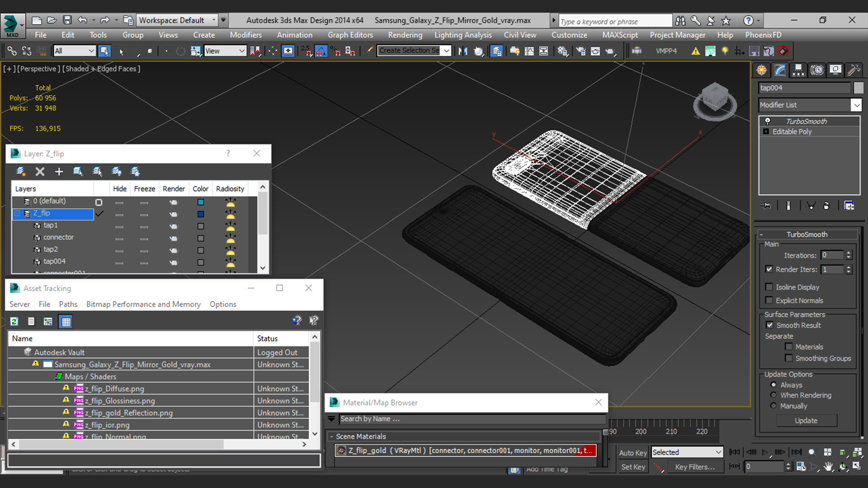
Task: Click the Unlink Selection tool
Action: coord(27,51)
